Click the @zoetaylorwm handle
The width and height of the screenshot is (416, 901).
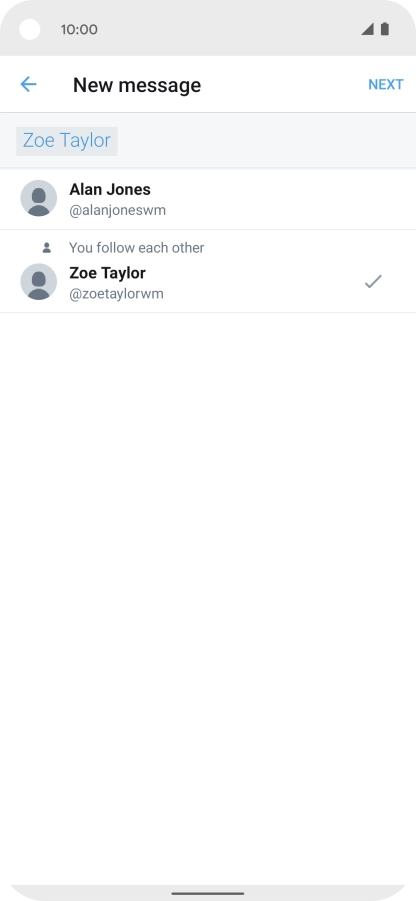pos(116,294)
